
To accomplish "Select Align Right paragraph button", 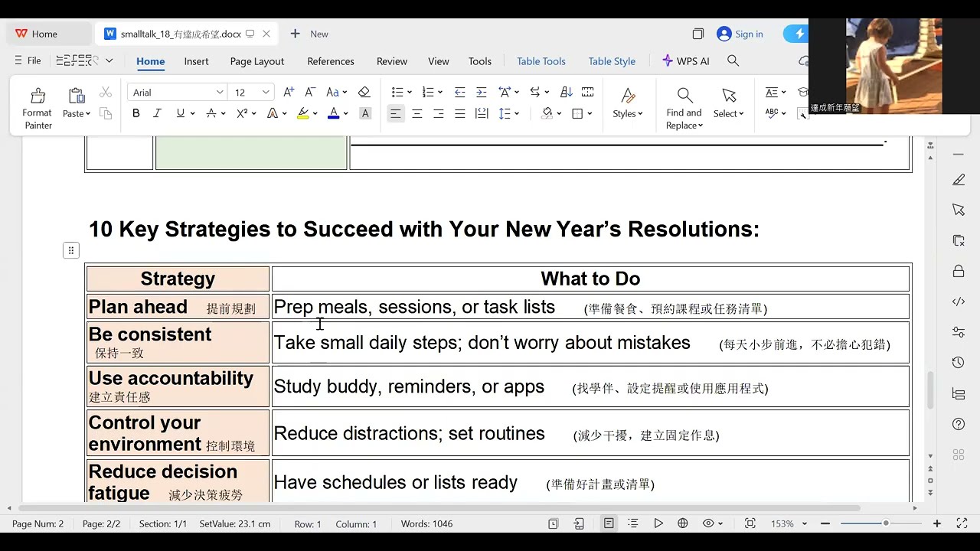I will pos(439,113).
